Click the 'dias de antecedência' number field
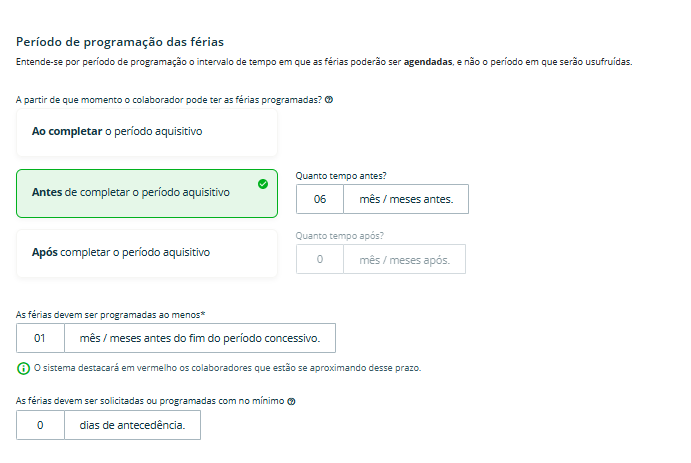Screen dimensions: 691x463 click(x=41, y=425)
